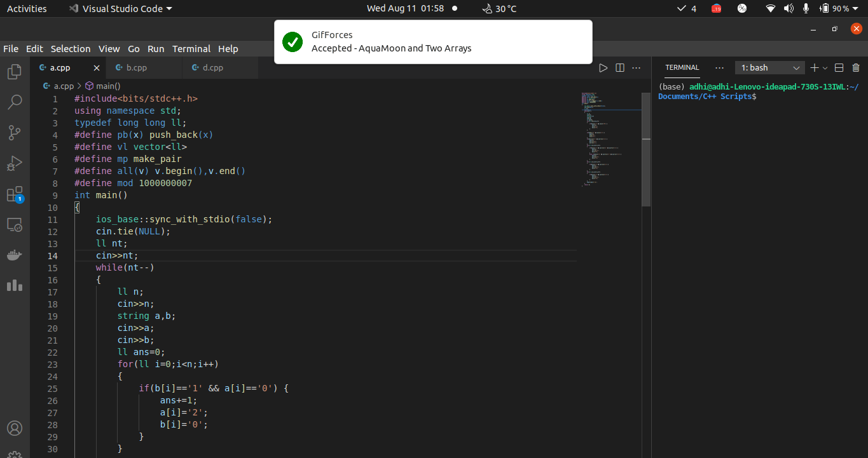868x458 pixels.
Task: Click the Activities button in top bar
Action: 27,9
